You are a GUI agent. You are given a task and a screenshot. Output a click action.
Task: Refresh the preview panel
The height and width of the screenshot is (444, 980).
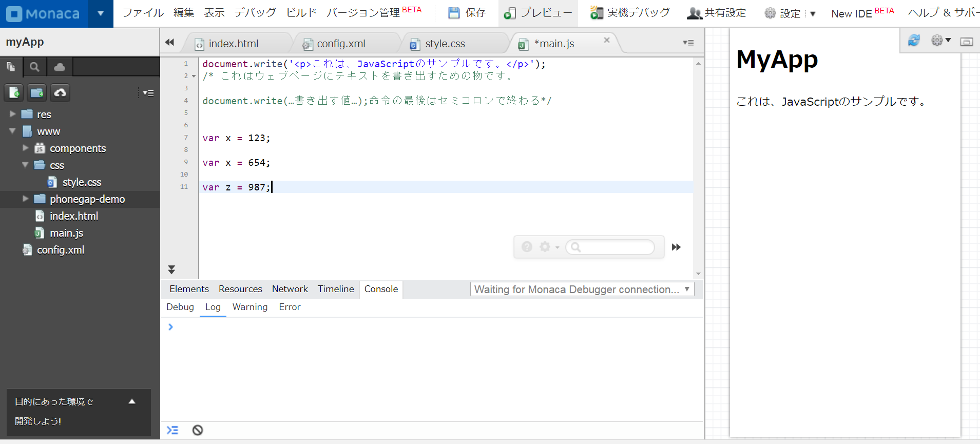click(x=914, y=41)
